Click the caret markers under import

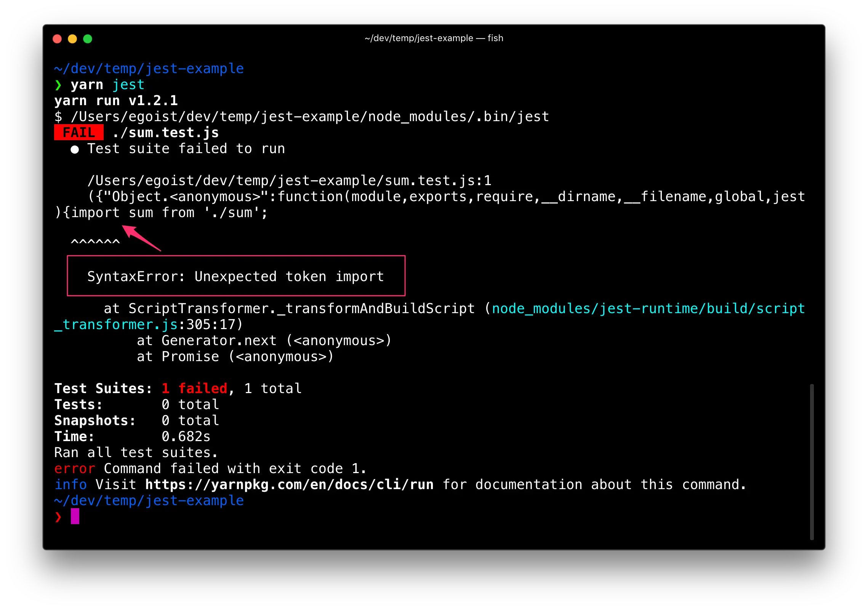pyautogui.click(x=95, y=242)
